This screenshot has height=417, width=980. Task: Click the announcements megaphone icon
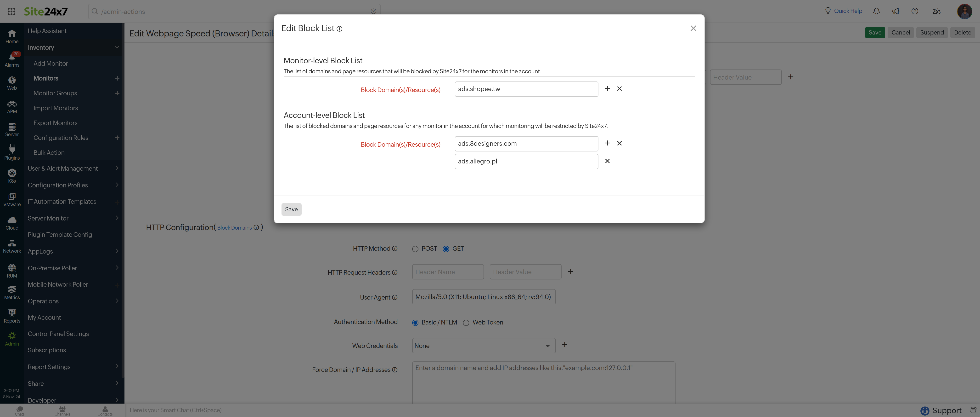896,11
